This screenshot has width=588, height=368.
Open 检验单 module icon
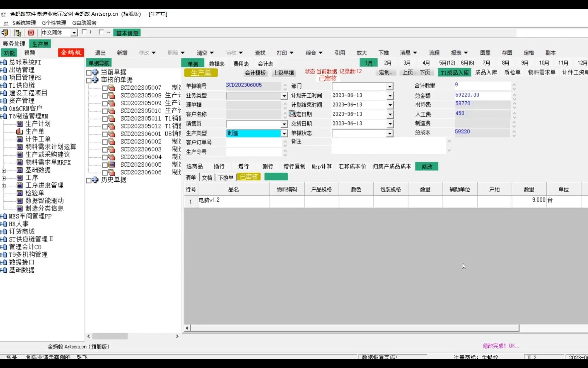pyautogui.click(x=20, y=193)
